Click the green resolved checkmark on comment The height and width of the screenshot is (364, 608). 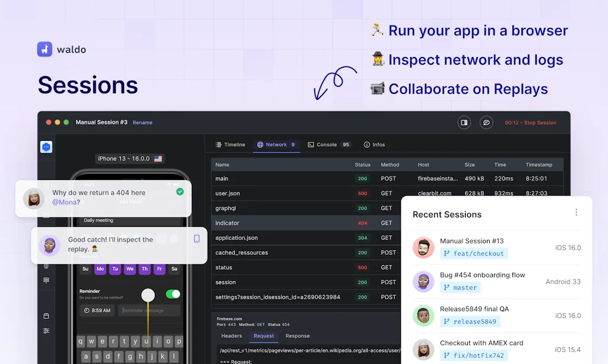(180, 192)
